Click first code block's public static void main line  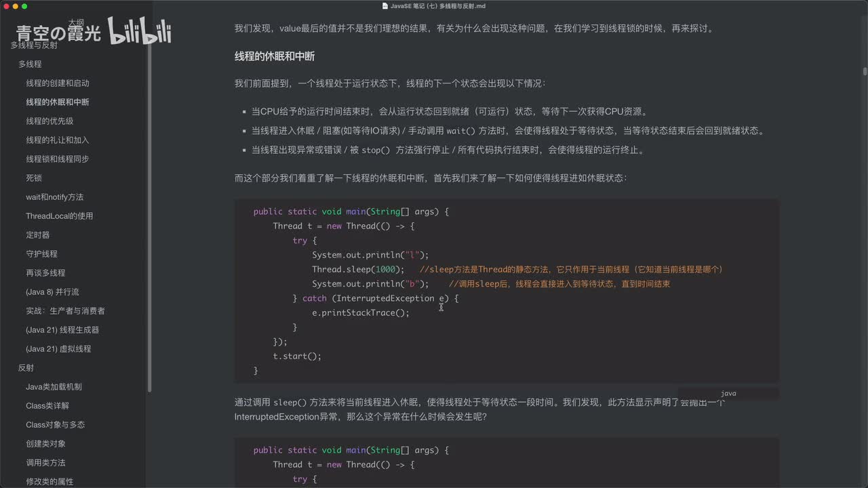click(x=351, y=211)
